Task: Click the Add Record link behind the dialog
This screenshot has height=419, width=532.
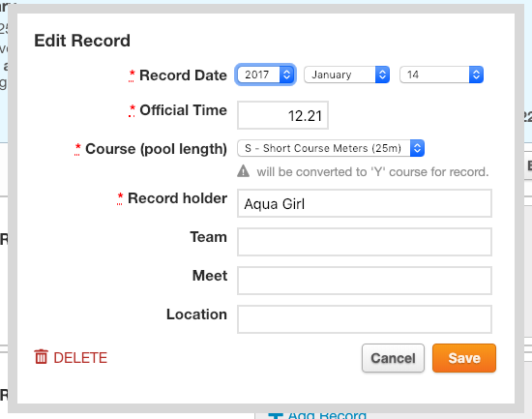Action: pyautogui.click(x=317, y=415)
